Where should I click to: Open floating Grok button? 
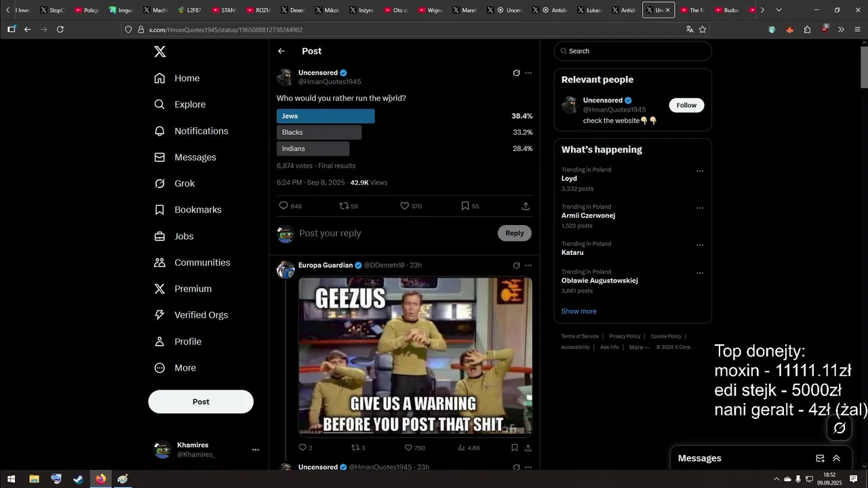click(x=840, y=428)
